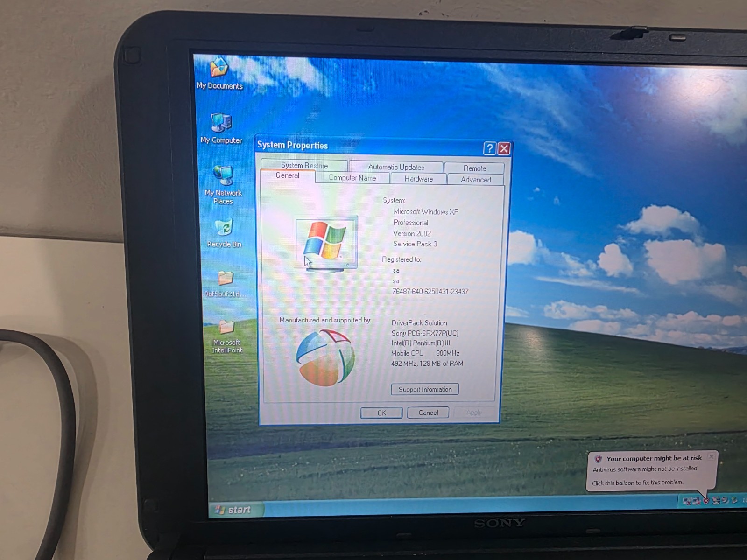Click the grayed Apply button

(x=474, y=413)
